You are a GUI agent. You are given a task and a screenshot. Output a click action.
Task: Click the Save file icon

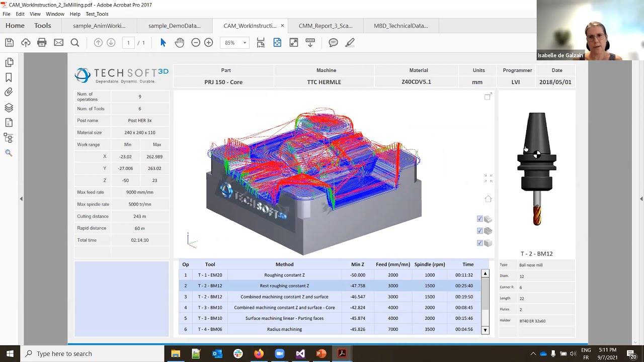tap(10, 43)
